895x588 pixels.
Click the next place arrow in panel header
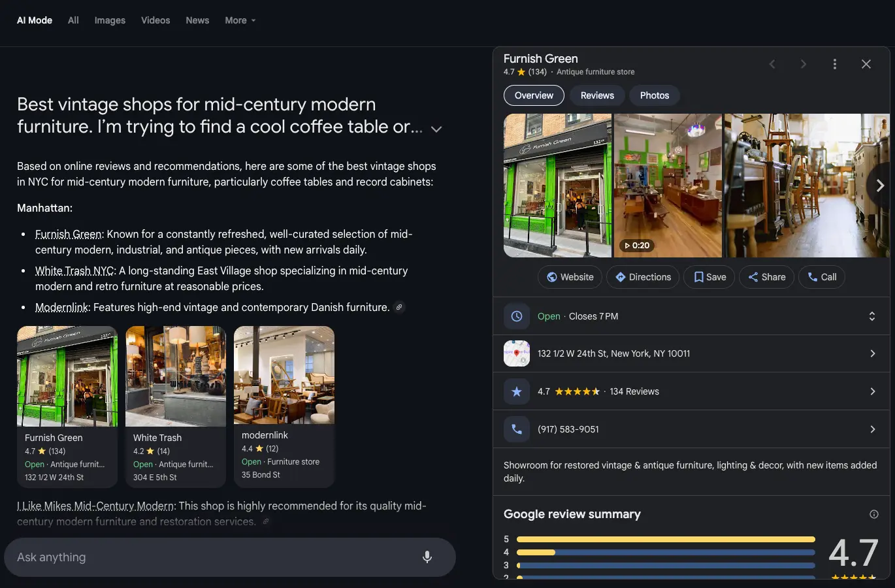click(x=804, y=64)
